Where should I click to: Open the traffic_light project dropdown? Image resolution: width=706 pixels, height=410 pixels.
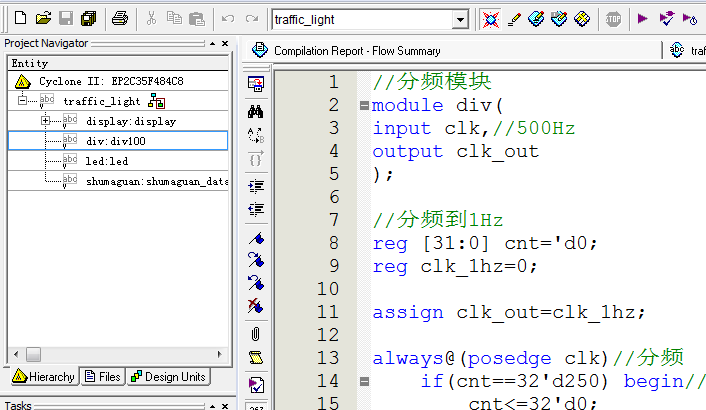point(460,19)
